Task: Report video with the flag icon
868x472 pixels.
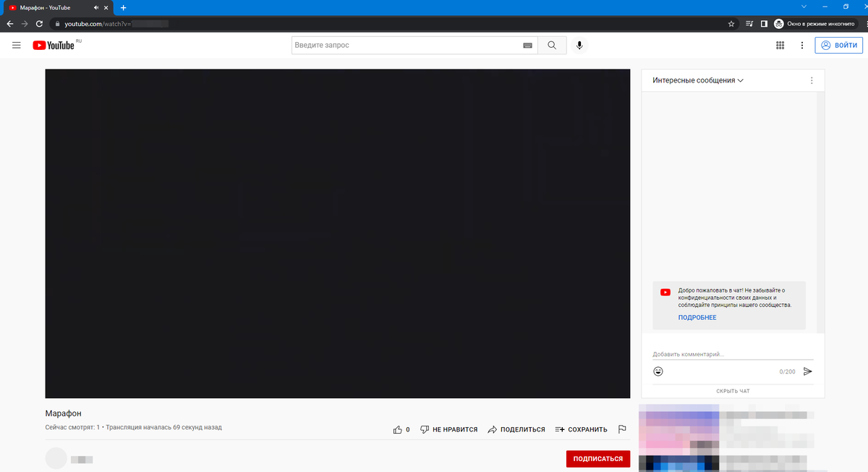Action: [621, 429]
